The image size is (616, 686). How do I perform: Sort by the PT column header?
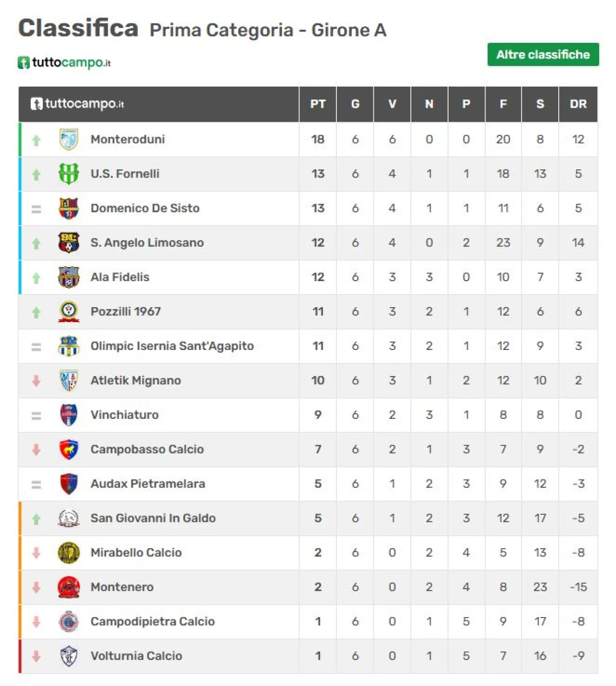coord(318,104)
